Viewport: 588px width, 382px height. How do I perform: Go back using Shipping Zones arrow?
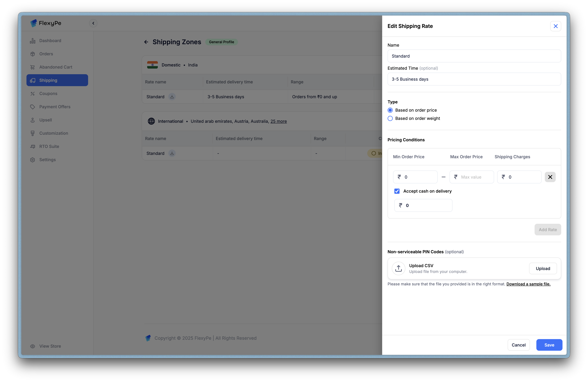[146, 42]
